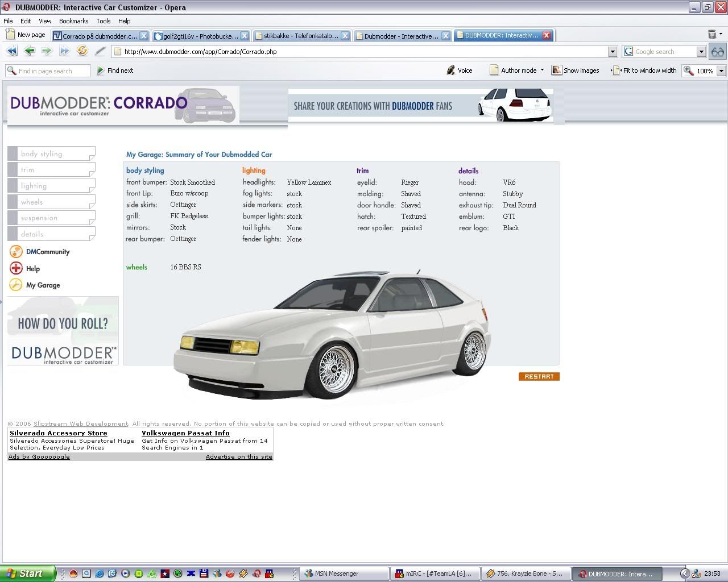The height and width of the screenshot is (582, 728).
Task: Open the My Garage wrench icon
Action: (16, 285)
